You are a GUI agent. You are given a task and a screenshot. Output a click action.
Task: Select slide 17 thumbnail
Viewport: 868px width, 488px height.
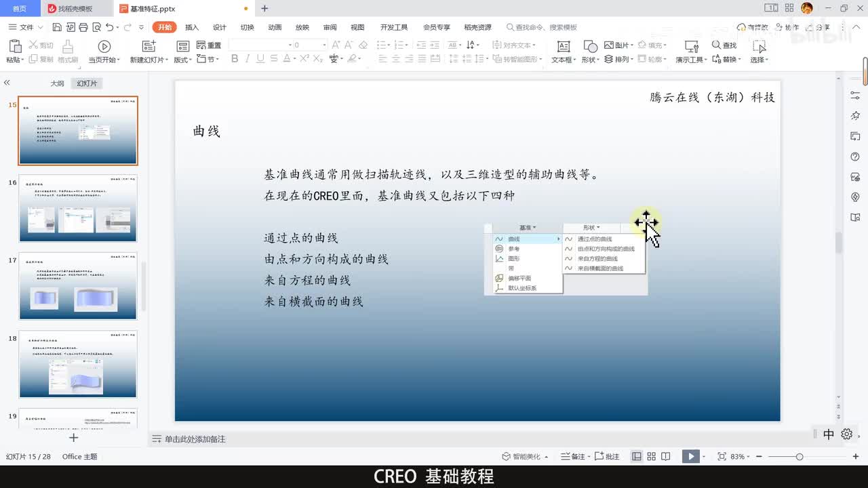pos(78,286)
